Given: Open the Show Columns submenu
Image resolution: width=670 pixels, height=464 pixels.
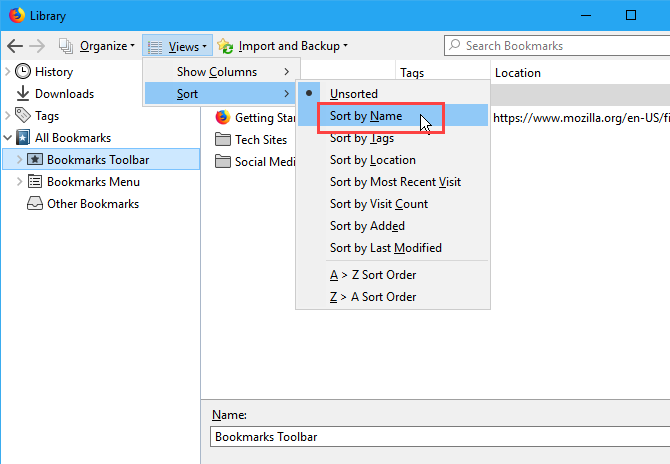Looking at the screenshot, I should click(219, 72).
